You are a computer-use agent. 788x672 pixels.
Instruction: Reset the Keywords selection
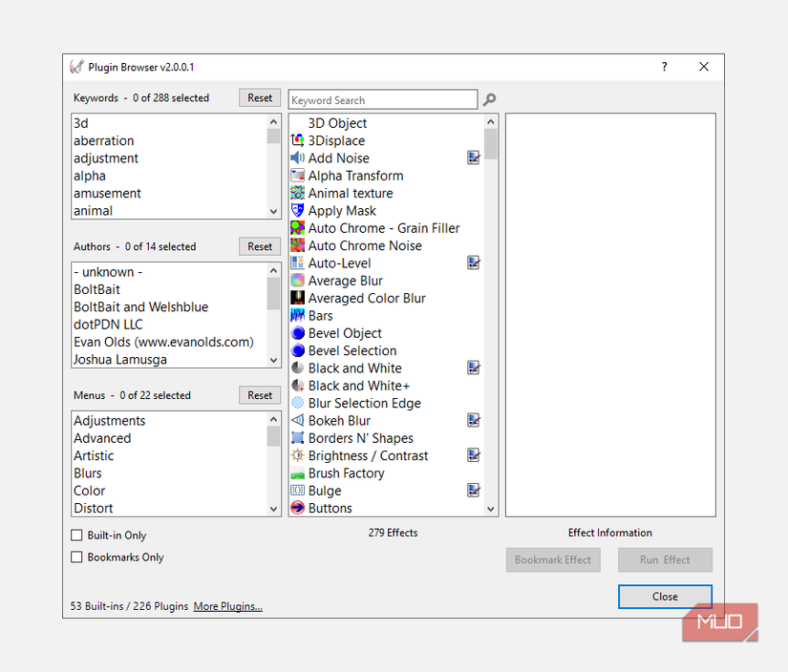point(259,96)
